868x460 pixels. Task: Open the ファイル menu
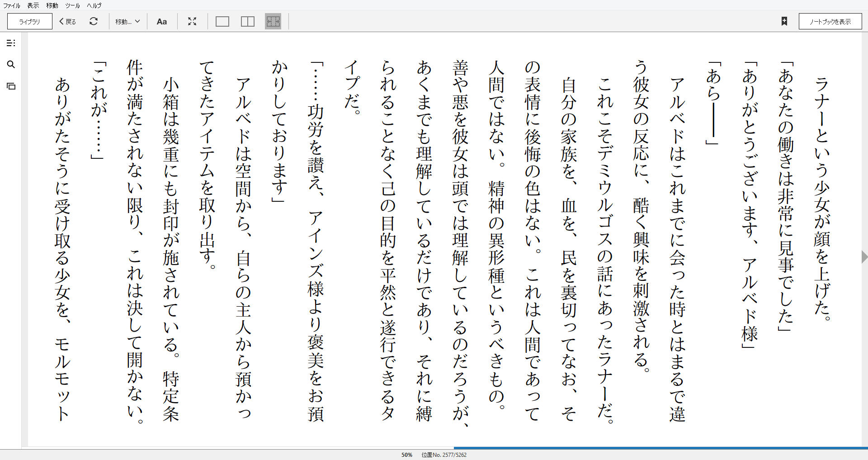pyautogui.click(x=12, y=5)
